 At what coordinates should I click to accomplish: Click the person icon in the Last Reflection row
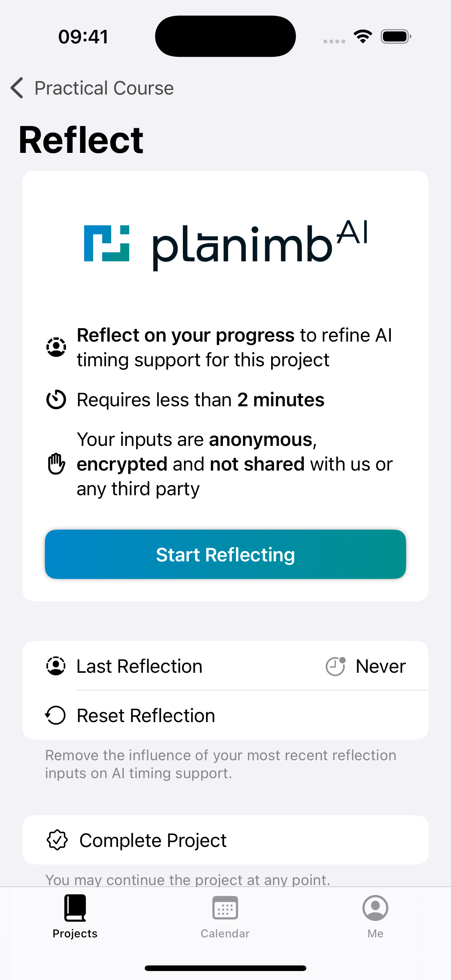coord(56,666)
